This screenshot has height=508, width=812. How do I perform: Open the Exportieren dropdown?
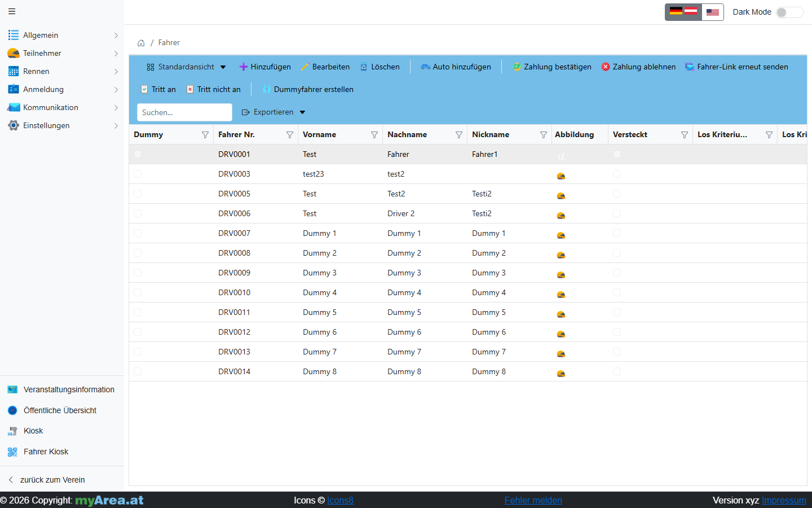273,112
